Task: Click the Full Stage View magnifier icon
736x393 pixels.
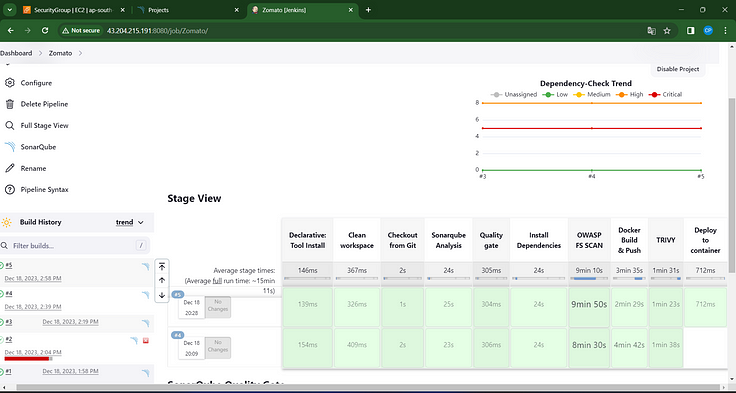Action: tap(9, 125)
